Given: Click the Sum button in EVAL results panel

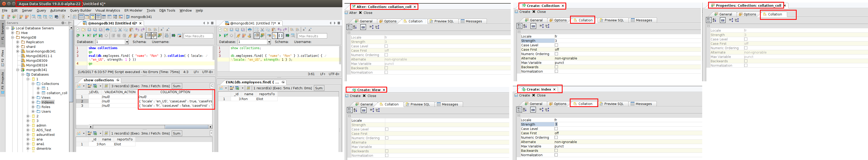Looking at the screenshot, I should 319,88.
